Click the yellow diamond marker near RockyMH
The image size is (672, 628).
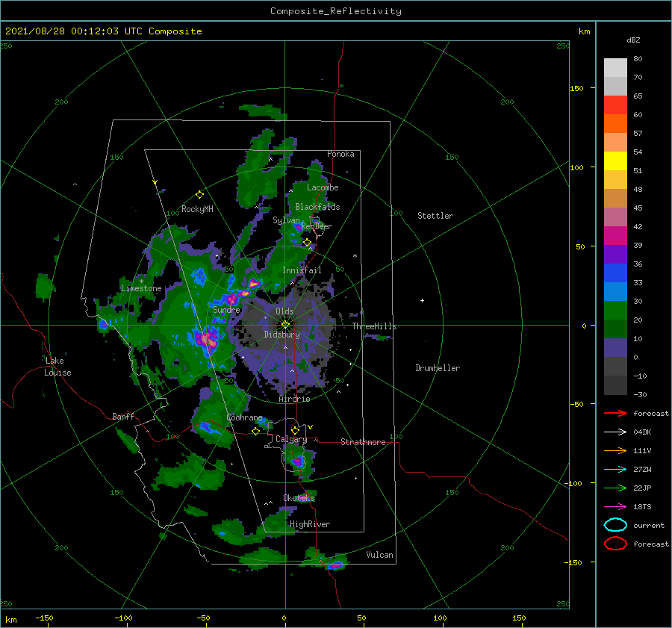pos(199,195)
